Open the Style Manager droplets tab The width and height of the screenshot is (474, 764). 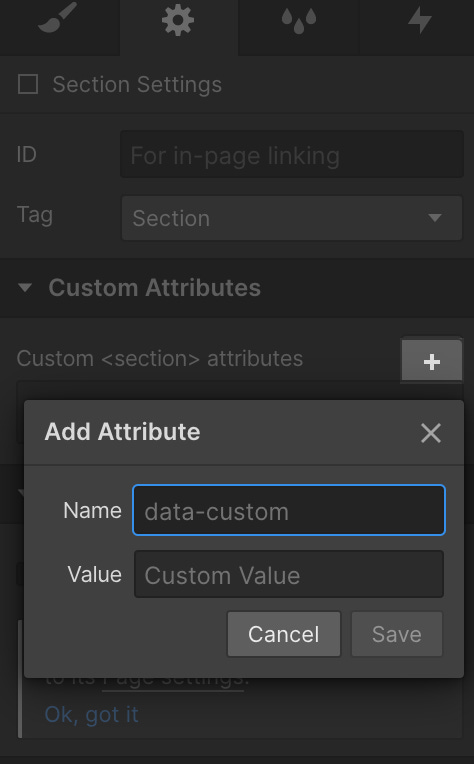(299, 21)
